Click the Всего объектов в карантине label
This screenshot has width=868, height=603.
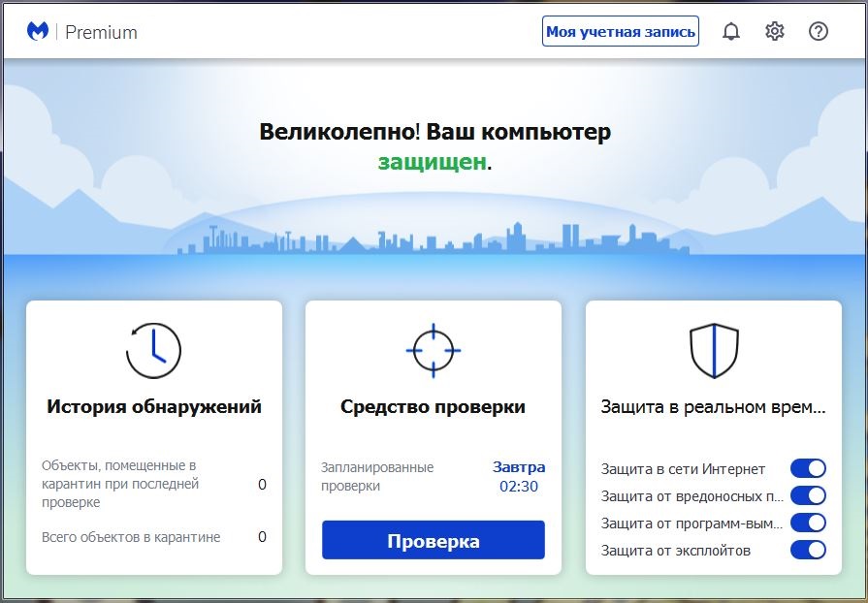(131, 537)
